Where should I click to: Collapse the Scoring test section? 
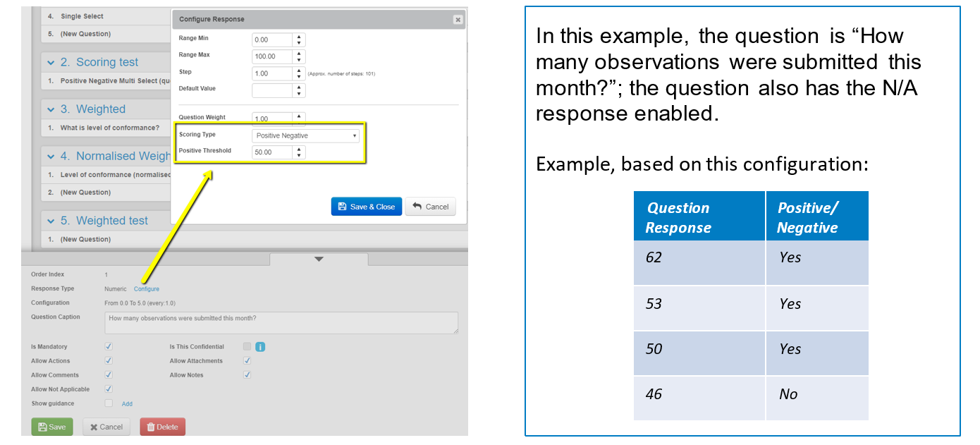tap(51, 63)
